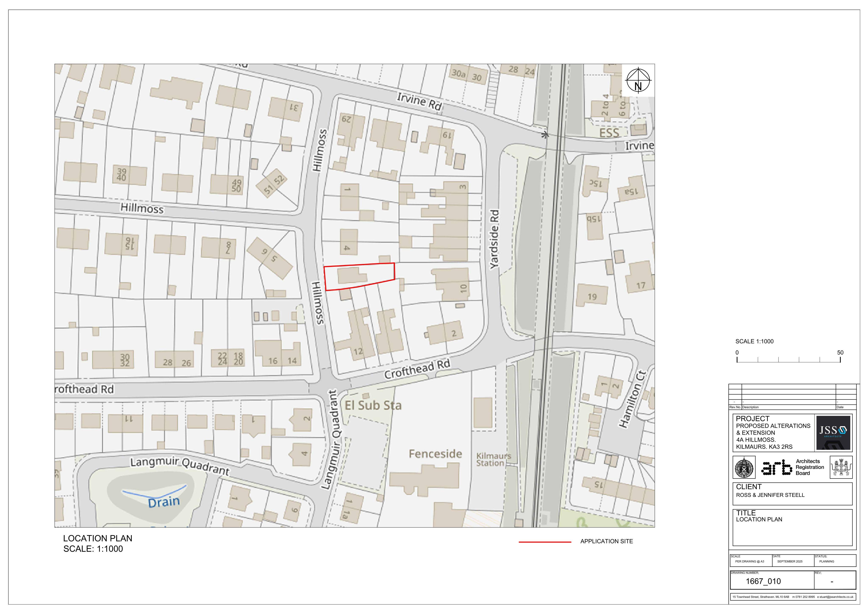Select client name ROSS & JENNIFER STEELL
This screenshot has width=868, height=614.
click(x=770, y=495)
